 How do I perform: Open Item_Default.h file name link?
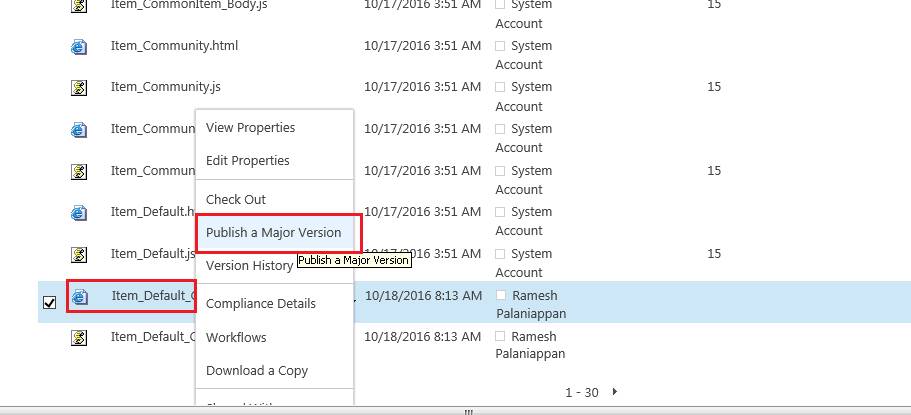click(x=153, y=212)
